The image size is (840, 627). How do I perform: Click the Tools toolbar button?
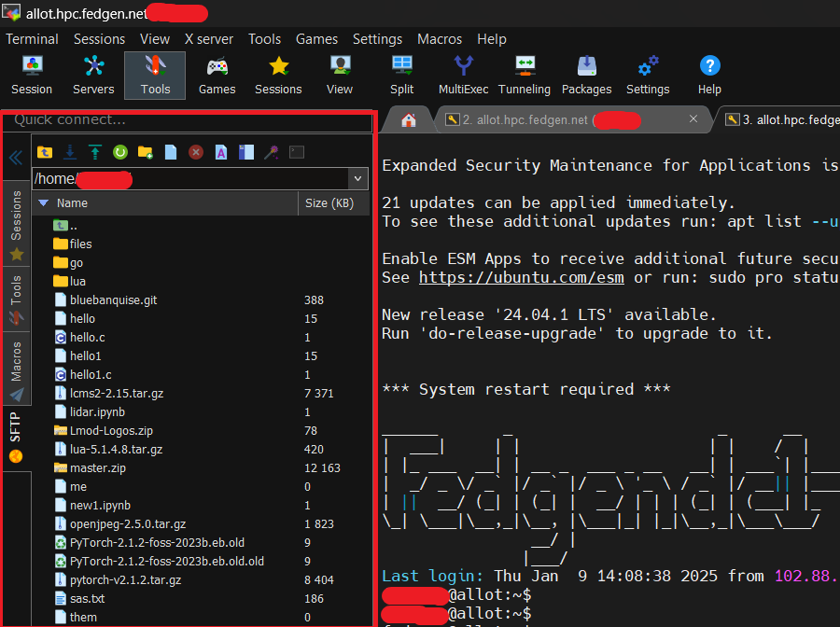[x=155, y=76]
